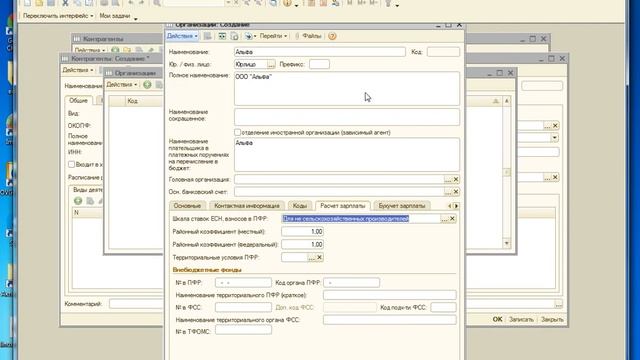Open selection for Территориальные условия ПФР
The image size is (640, 360).
311,258
